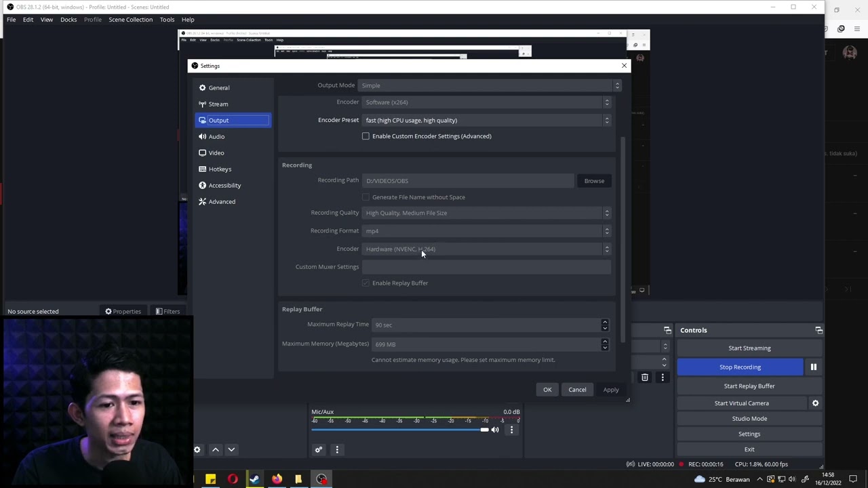Open Edit menu
Screen dimensions: 868x488
tap(28, 20)
